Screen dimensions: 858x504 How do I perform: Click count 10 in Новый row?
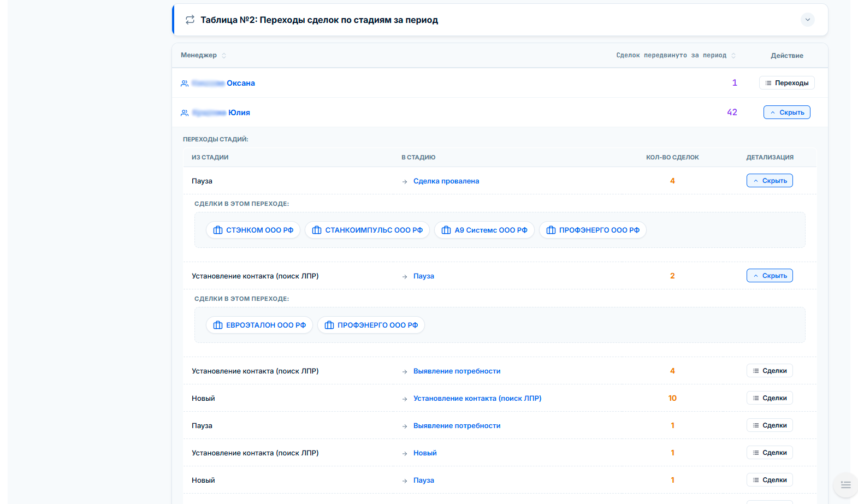(672, 398)
